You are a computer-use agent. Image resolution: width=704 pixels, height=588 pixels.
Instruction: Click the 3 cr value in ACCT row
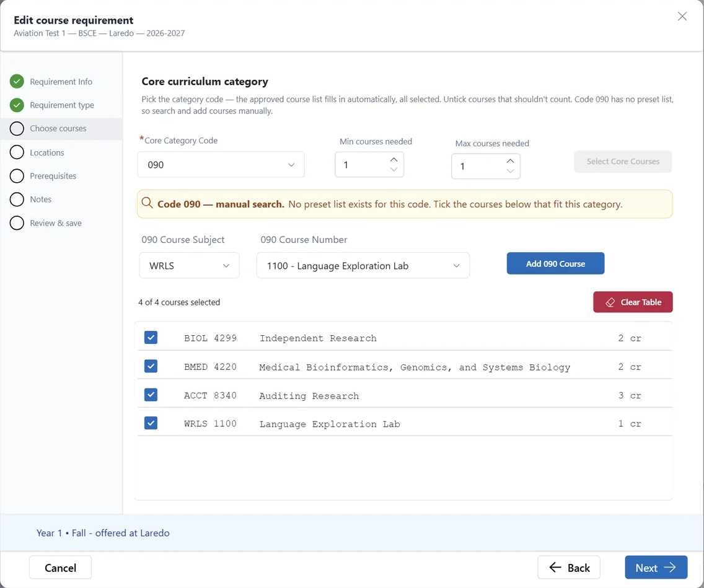pyautogui.click(x=630, y=395)
